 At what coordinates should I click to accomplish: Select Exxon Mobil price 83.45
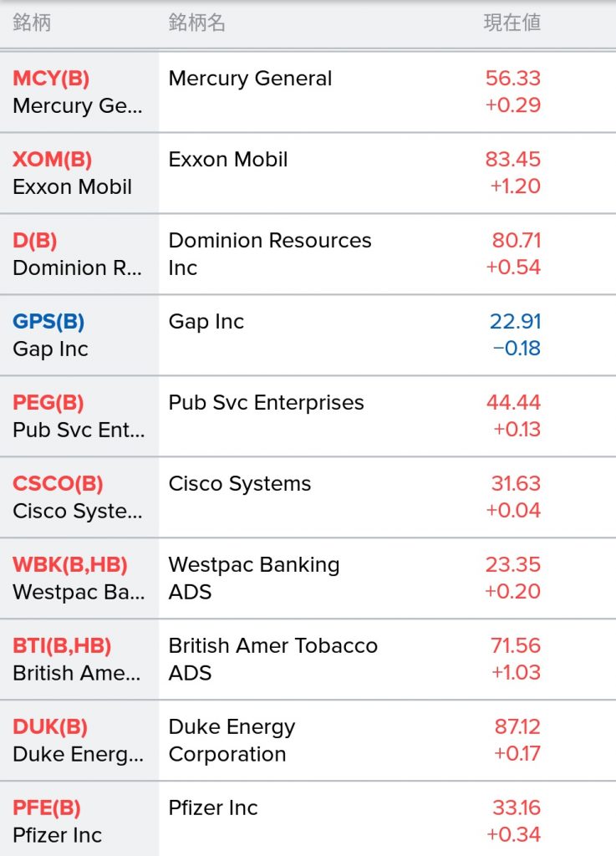(x=512, y=160)
